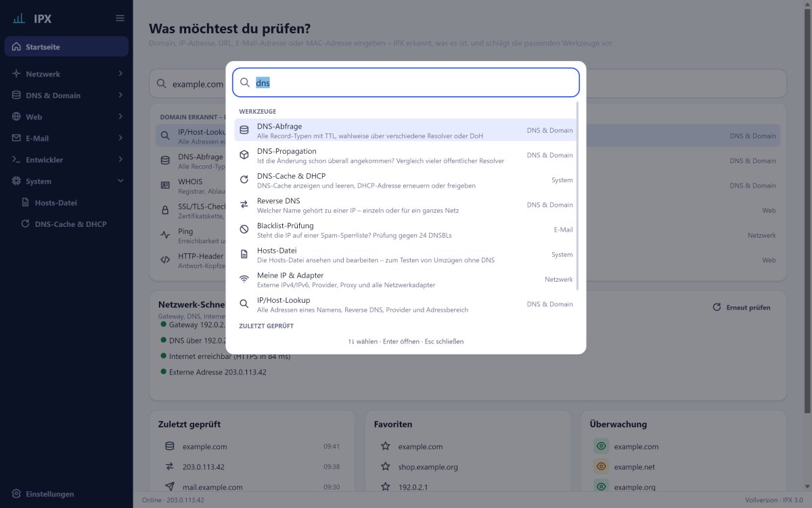This screenshot has width=812, height=508.
Task: Click the search magnifier icon in palette input
Action: 245,83
